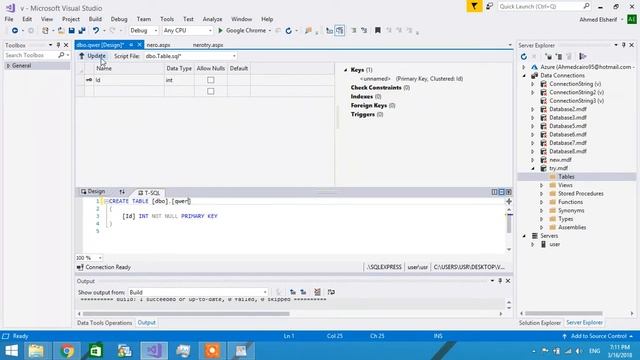Open File Explorer from the taskbar
The image size is (640, 360).
click(36, 351)
